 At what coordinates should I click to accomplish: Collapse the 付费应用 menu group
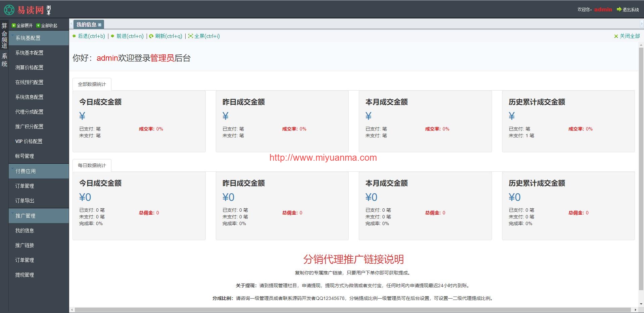[x=39, y=171]
